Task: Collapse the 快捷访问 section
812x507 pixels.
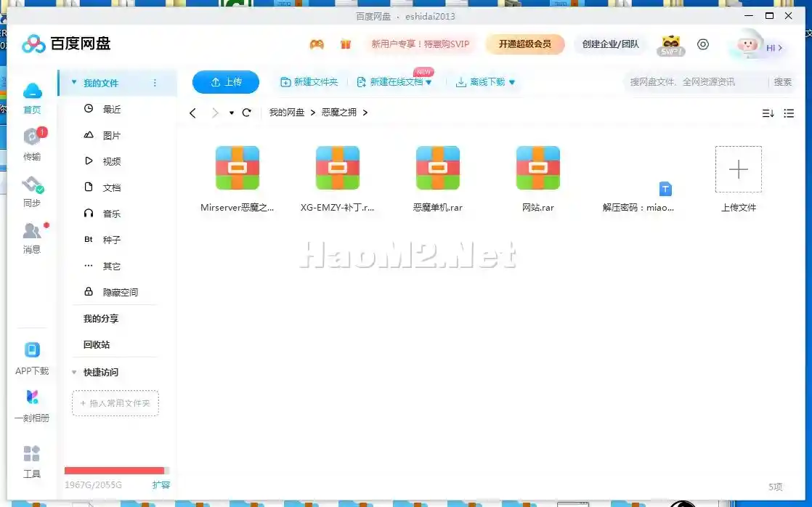Action: coord(74,373)
